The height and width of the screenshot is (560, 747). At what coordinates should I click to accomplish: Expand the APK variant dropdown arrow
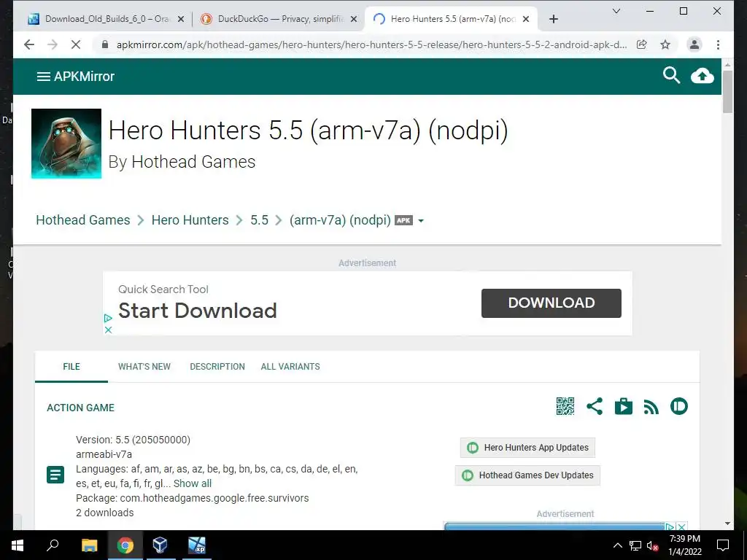point(421,221)
